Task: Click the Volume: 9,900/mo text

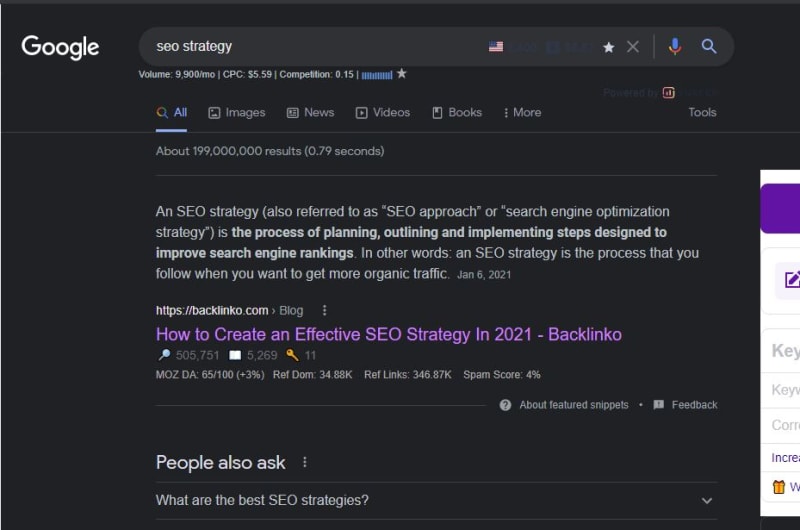Action: click(x=177, y=74)
